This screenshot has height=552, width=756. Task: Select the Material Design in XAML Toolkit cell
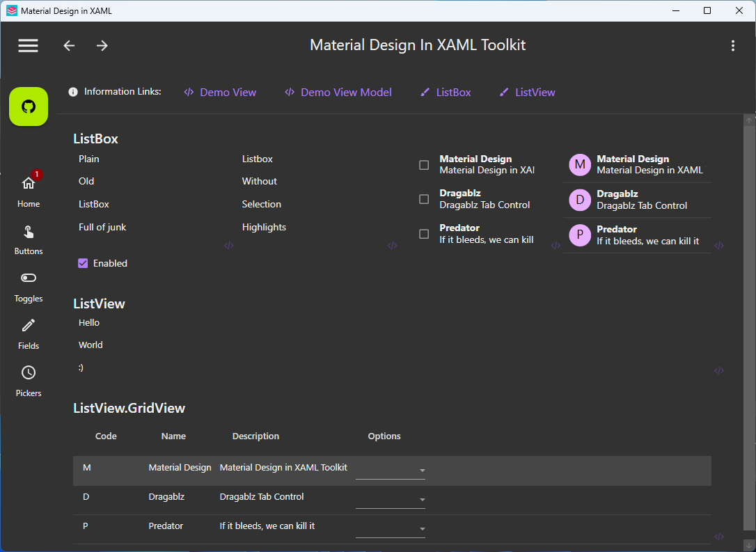coord(283,467)
